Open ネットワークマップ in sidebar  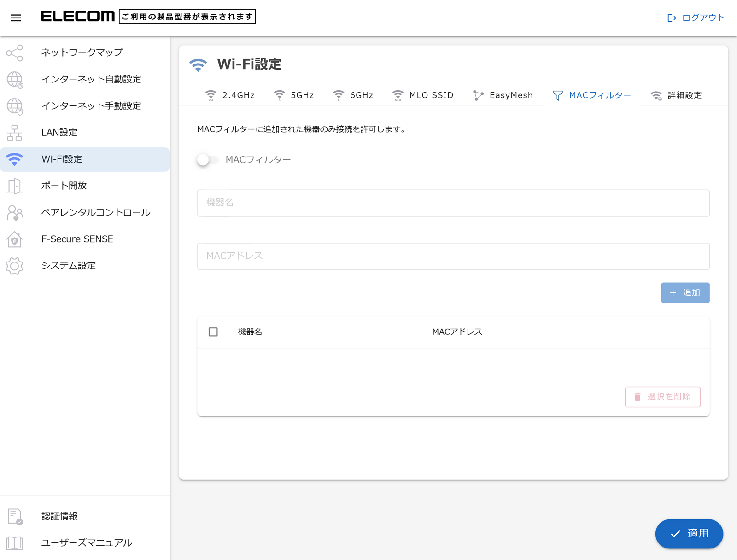[85, 53]
